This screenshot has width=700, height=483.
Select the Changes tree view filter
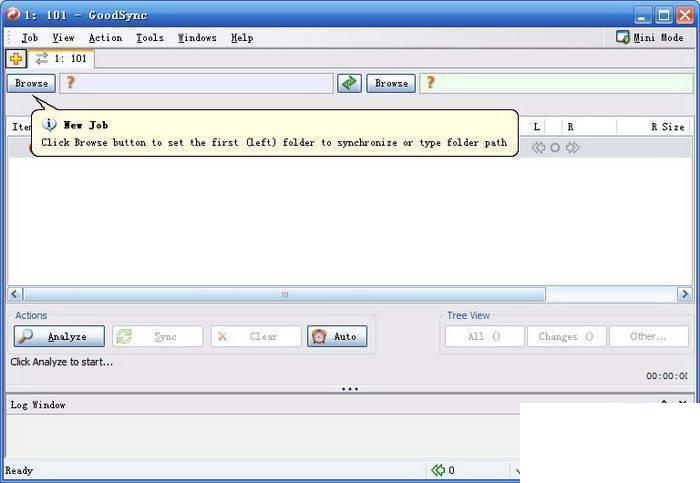[x=566, y=336]
